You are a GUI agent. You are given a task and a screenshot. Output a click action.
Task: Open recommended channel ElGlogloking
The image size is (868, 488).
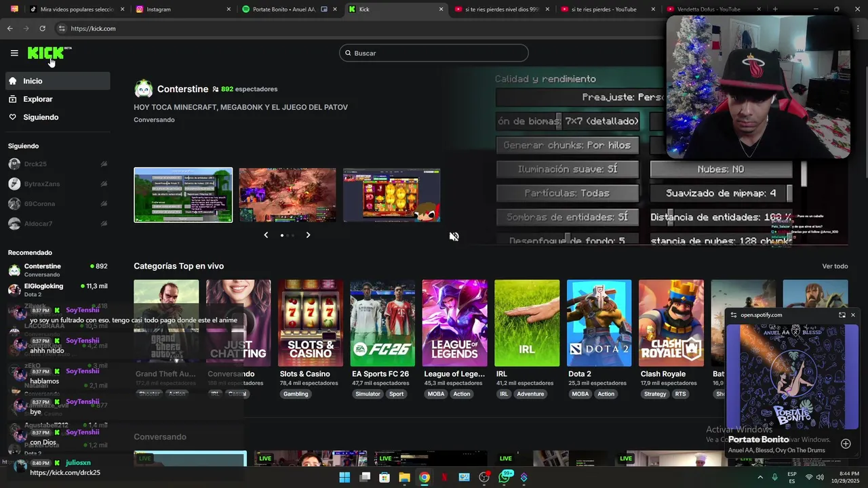(57, 289)
